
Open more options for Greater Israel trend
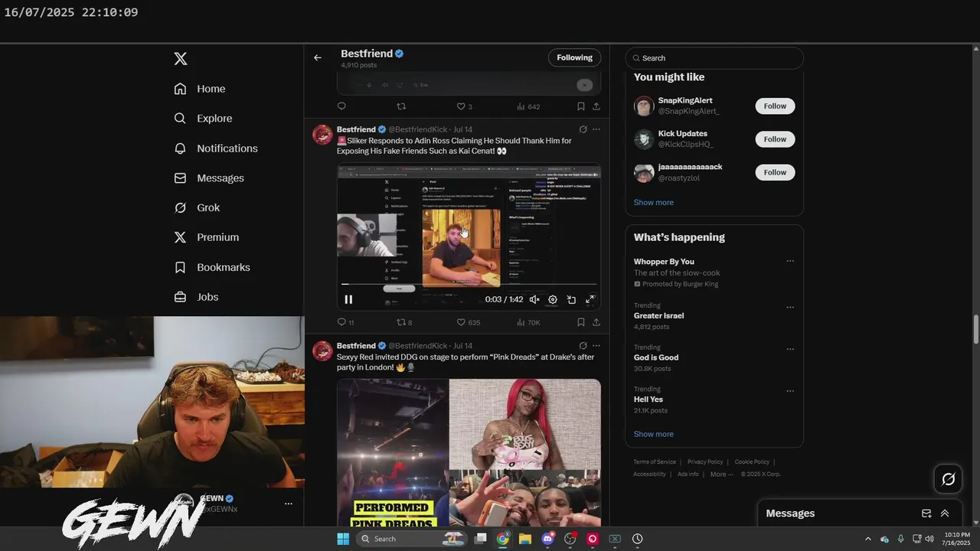pyautogui.click(x=790, y=308)
